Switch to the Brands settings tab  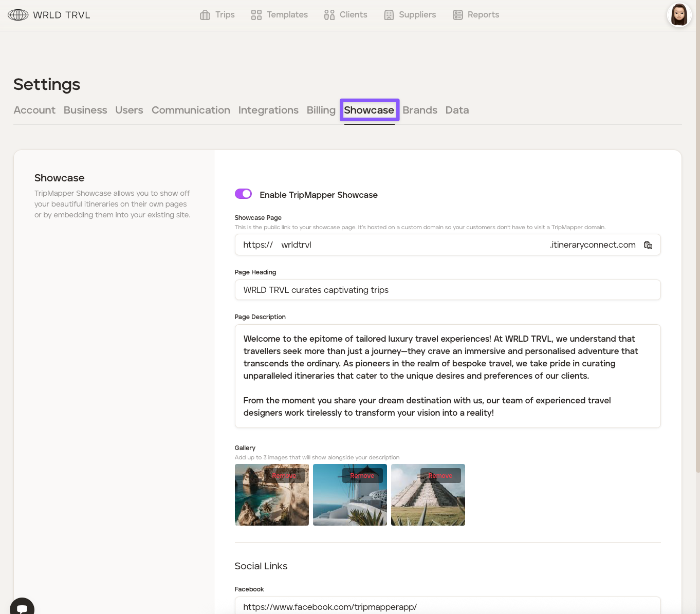(419, 110)
